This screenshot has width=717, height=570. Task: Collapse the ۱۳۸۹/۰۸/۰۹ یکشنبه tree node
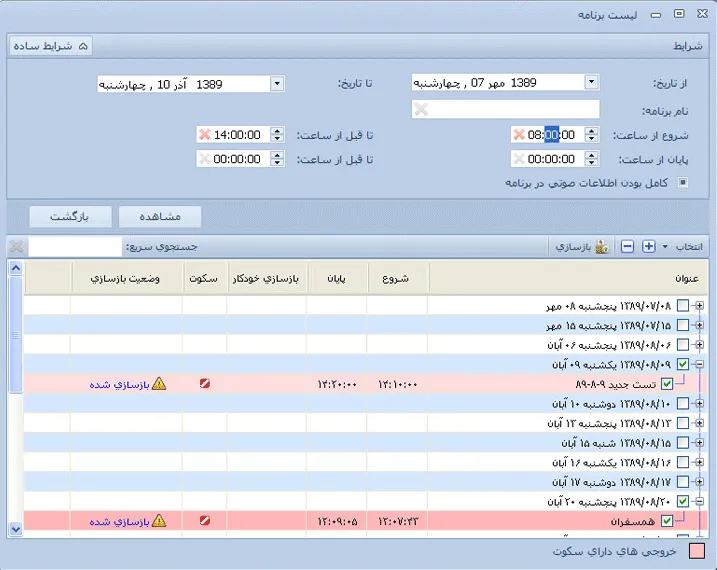click(699, 364)
